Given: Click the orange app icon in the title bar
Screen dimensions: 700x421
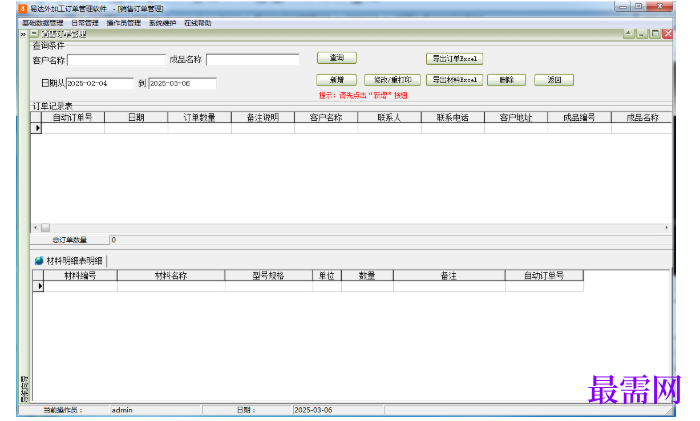Looking at the screenshot, I should pyautogui.click(x=23, y=8).
